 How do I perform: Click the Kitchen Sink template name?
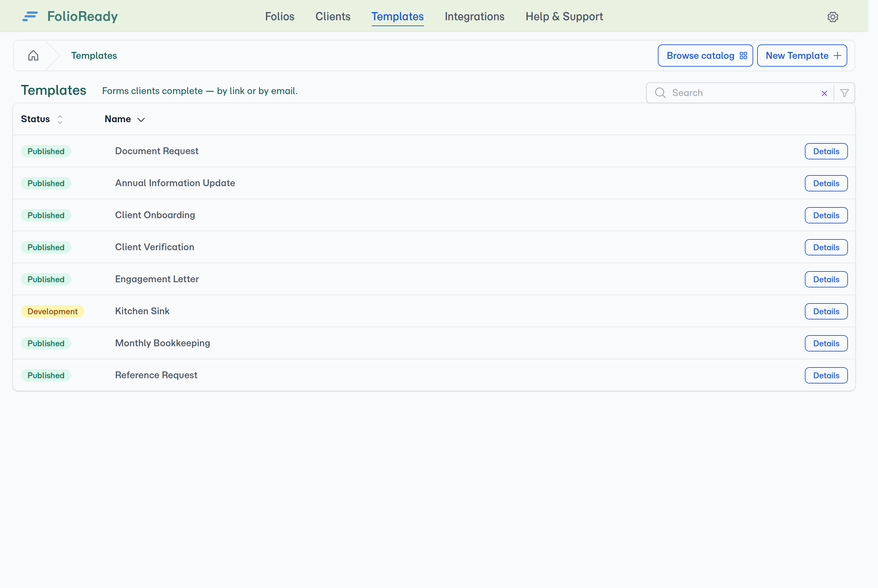pos(142,311)
